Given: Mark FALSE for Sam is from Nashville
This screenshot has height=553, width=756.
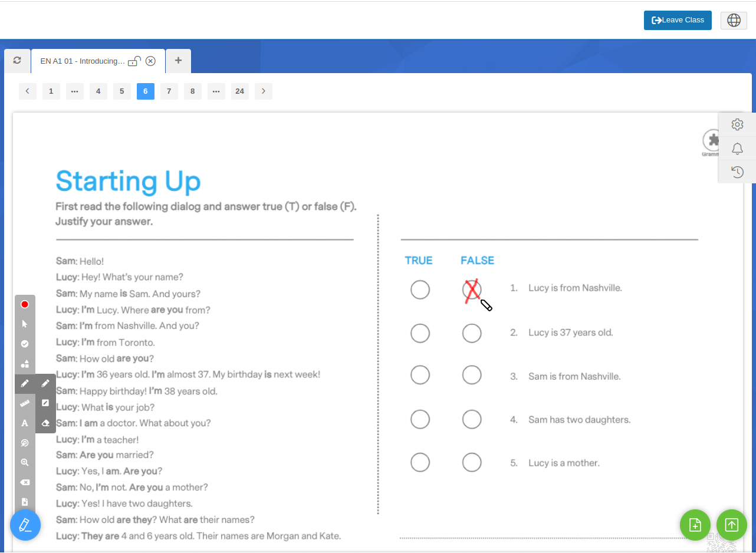Looking at the screenshot, I should coord(472,374).
